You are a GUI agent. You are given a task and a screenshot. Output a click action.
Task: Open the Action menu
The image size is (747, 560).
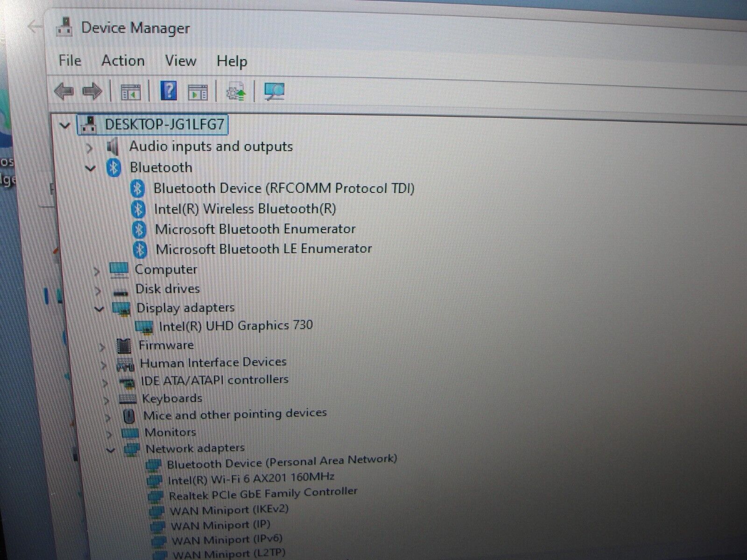[123, 61]
